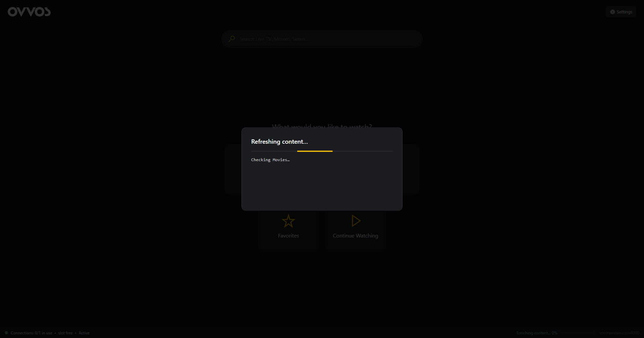Click "Connections: 0/1 in use" in status bar

tap(32, 333)
